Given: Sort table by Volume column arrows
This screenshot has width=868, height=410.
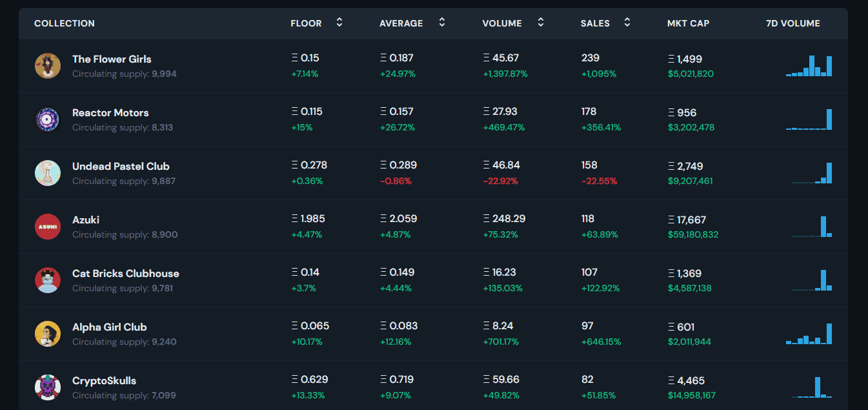Looking at the screenshot, I should point(541,23).
